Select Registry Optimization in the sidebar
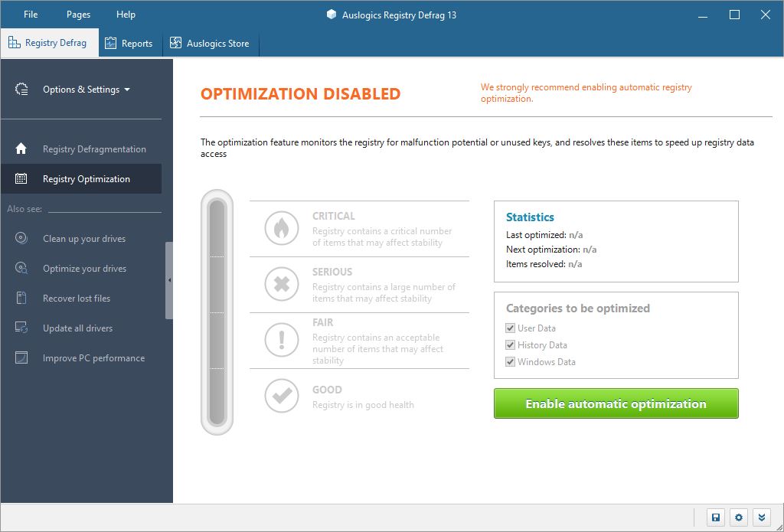 81,178
